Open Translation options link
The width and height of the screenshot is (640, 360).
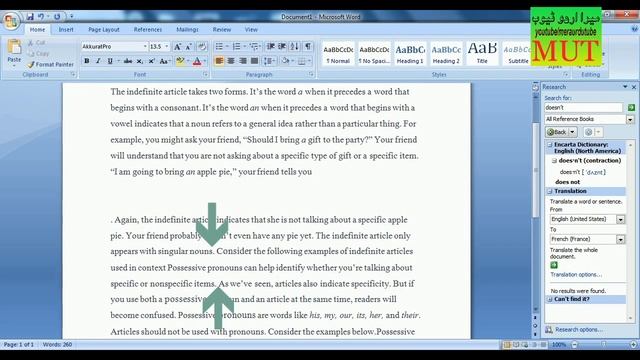(576, 275)
